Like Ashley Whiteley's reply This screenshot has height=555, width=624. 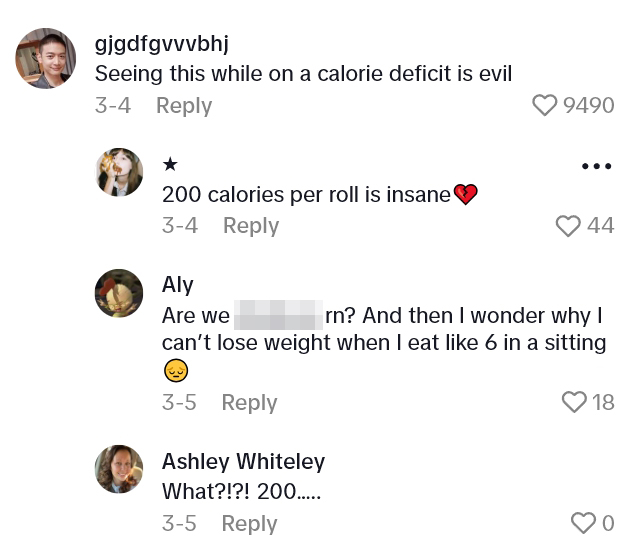point(582,522)
